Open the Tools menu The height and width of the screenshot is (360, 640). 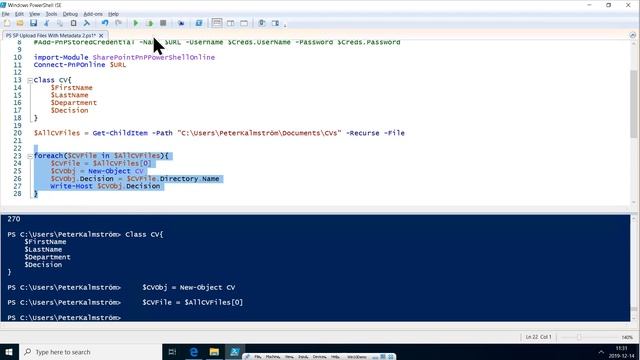point(51,14)
